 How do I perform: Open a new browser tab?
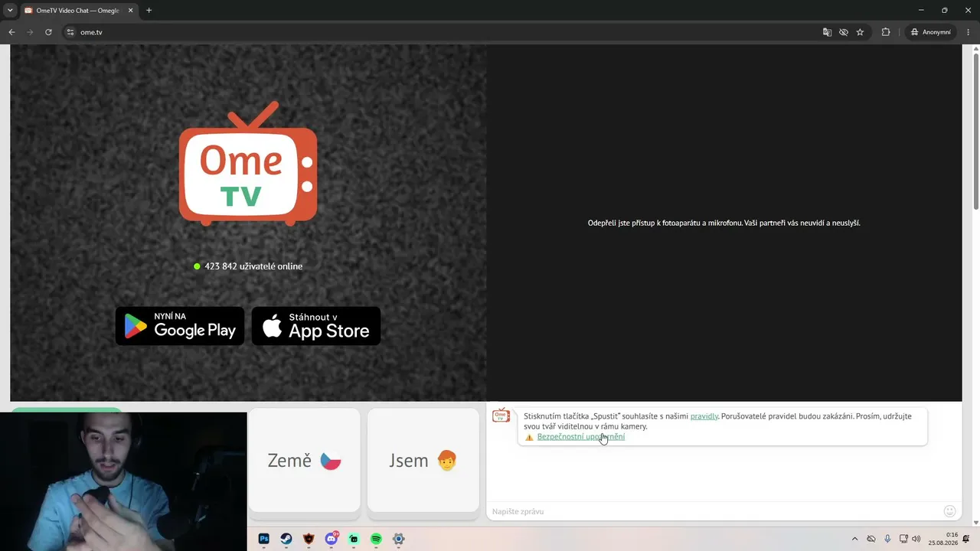tap(149, 11)
